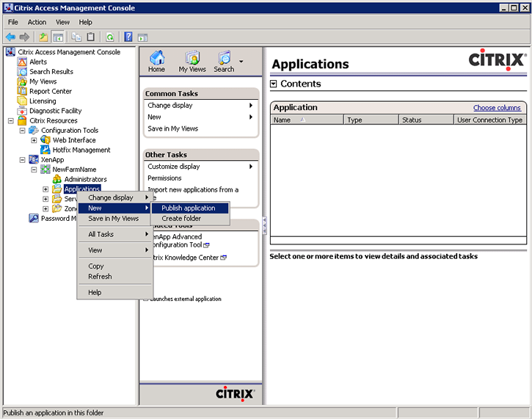Click the Up one level folder icon
Image resolution: width=532 pixels, height=419 pixels.
coord(43,37)
